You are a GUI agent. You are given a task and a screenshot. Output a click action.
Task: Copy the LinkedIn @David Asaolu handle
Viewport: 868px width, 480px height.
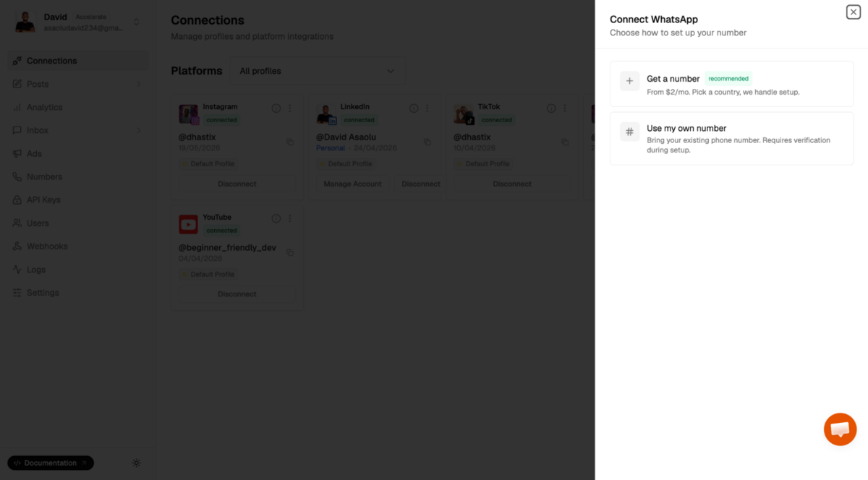point(427,142)
